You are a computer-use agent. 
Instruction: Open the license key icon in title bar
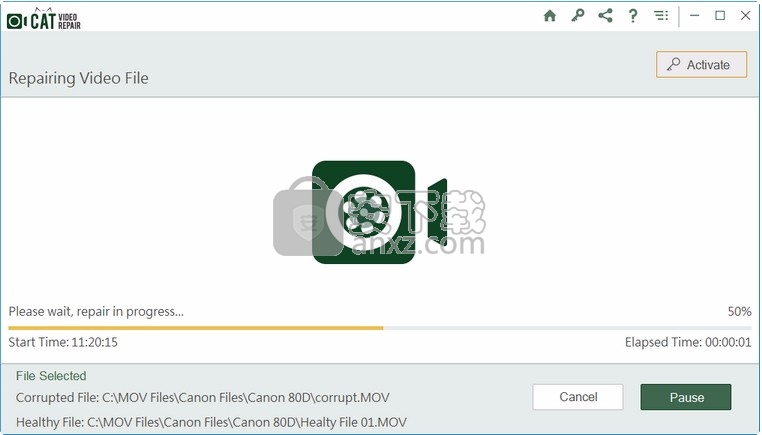click(578, 16)
